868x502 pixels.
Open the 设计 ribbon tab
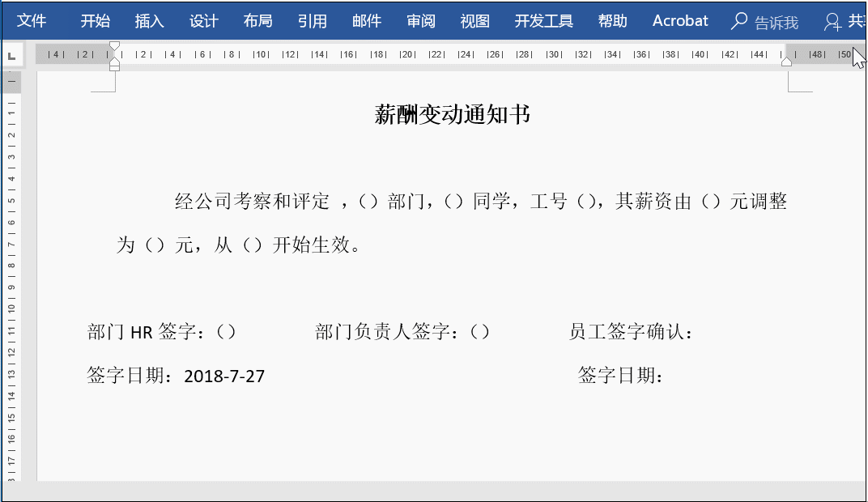click(x=203, y=20)
